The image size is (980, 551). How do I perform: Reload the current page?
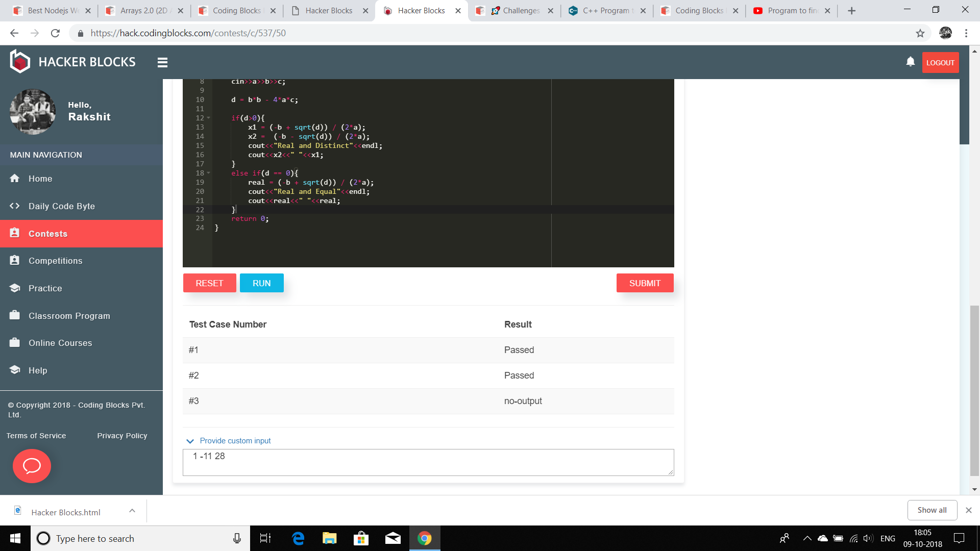tap(55, 33)
